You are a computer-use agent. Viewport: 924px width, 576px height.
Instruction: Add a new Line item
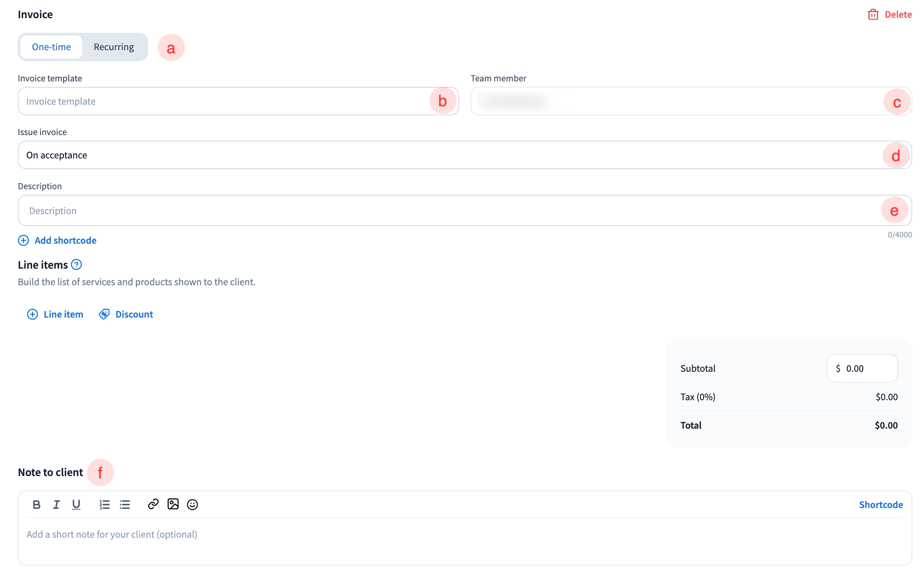(55, 314)
